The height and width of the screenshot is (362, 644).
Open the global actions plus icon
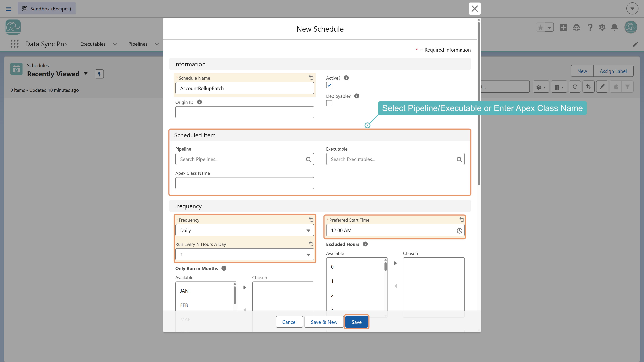coord(564,27)
